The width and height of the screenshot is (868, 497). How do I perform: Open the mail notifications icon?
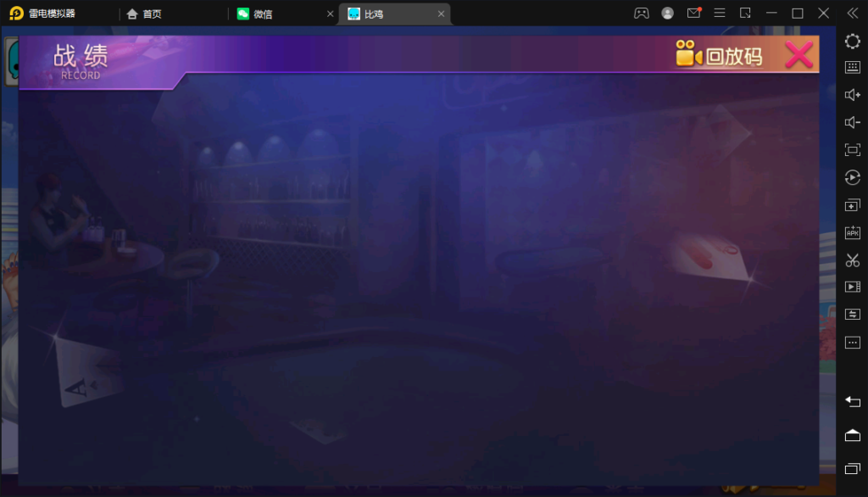point(694,14)
